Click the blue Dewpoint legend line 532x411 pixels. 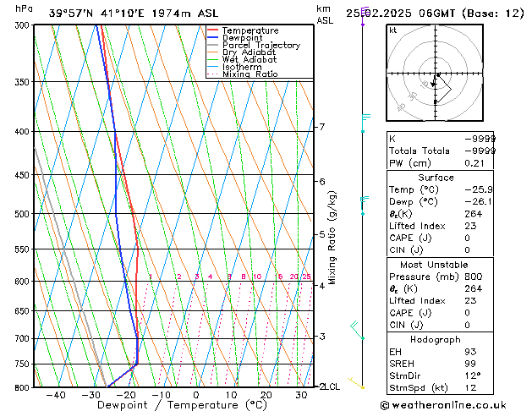pos(213,38)
